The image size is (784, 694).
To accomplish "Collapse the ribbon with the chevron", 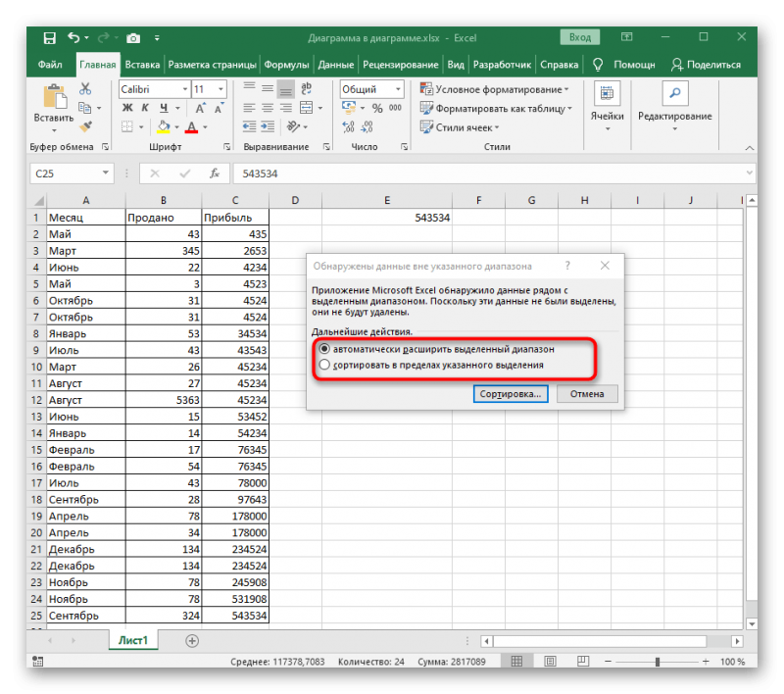I will [749, 147].
